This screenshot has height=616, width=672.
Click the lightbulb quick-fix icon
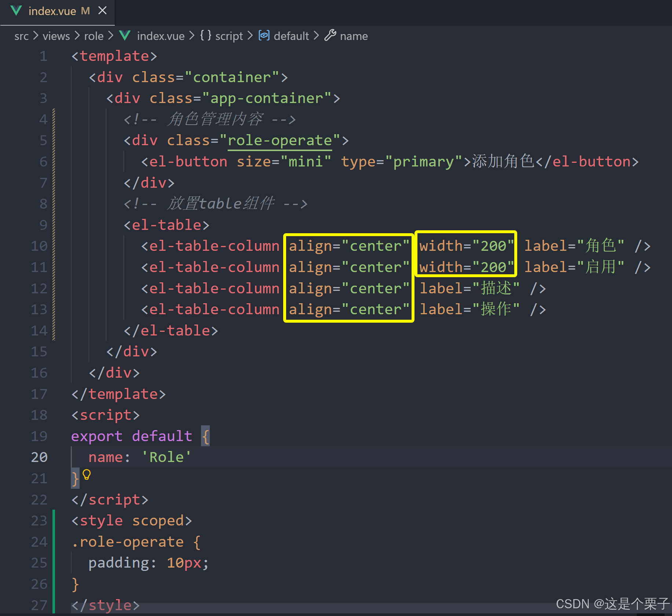(x=87, y=475)
